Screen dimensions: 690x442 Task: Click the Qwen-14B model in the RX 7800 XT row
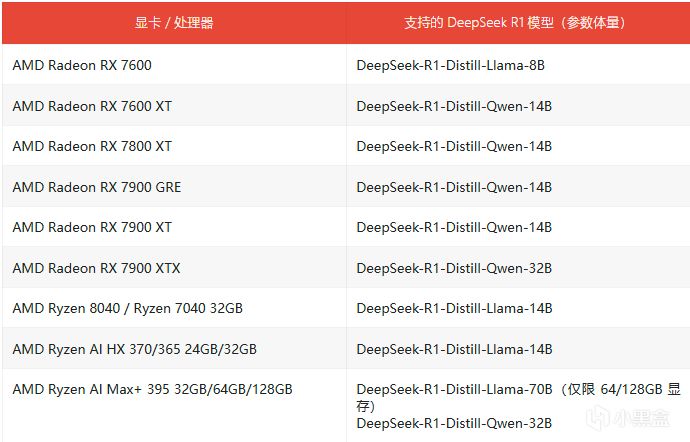pyautogui.click(x=454, y=146)
